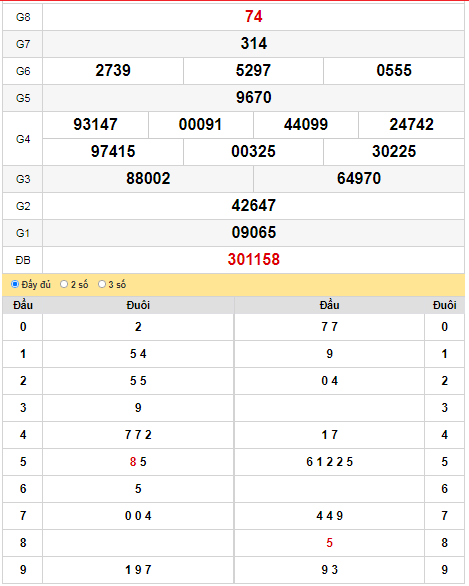This screenshot has height=586, width=469.
Task: Click the G4 number 00325
Action: [253, 151]
